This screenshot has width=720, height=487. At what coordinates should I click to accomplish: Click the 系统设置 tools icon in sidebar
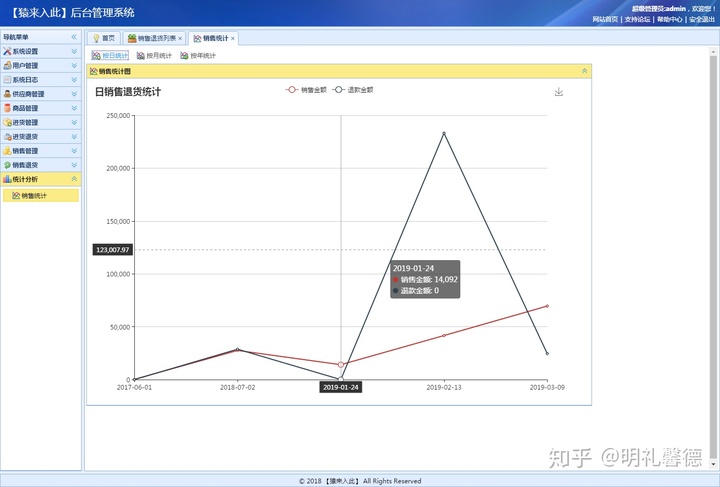[x=7, y=51]
